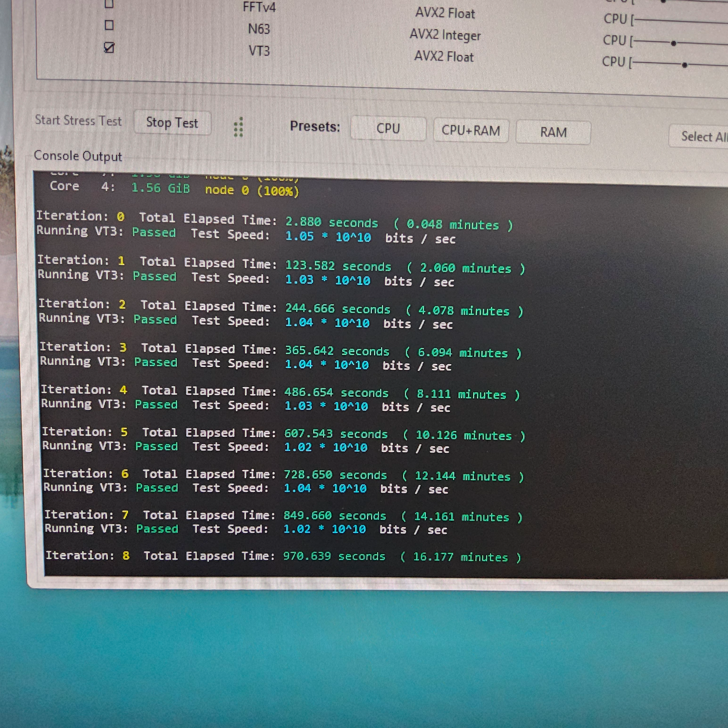Screen dimensions: 728x728
Task: Apply the CPU+RAM preset
Action: [x=471, y=130]
